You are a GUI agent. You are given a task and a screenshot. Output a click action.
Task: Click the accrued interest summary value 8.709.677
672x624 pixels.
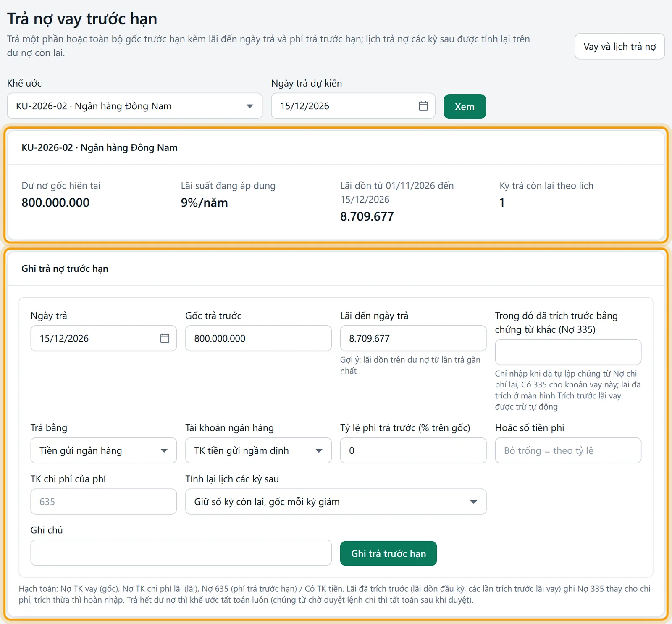click(x=367, y=216)
